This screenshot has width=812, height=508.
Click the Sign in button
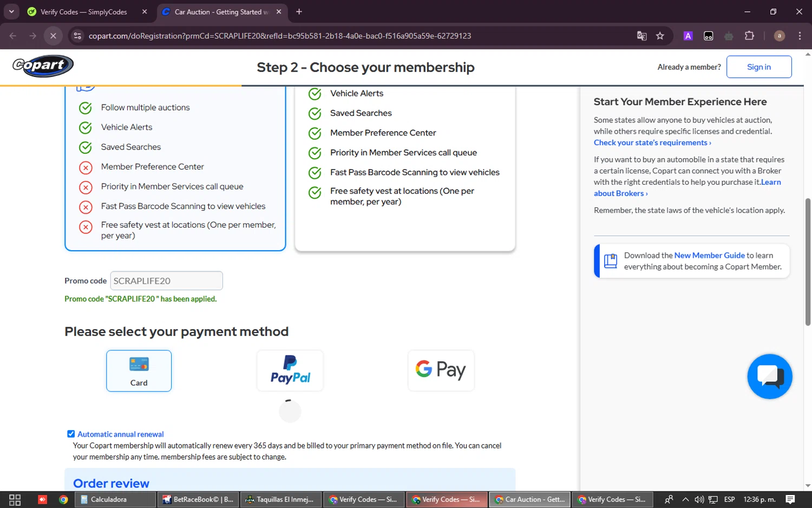[x=758, y=67]
